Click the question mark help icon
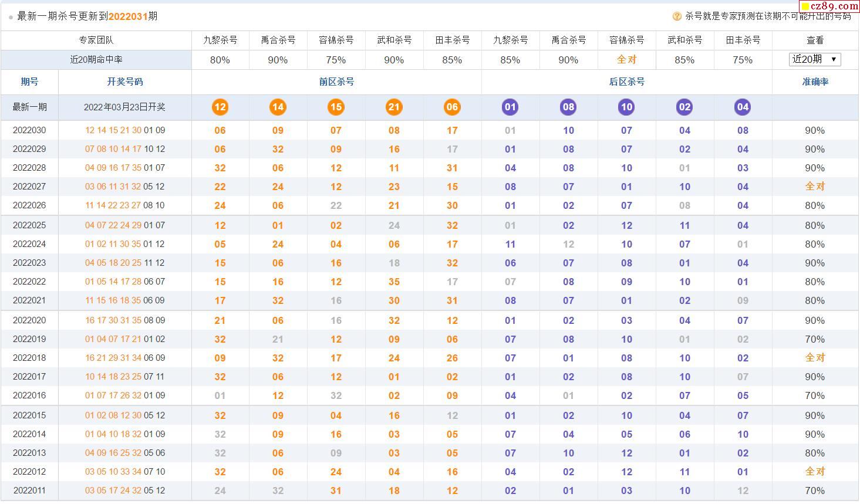This screenshot has height=504, width=860. tap(677, 16)
